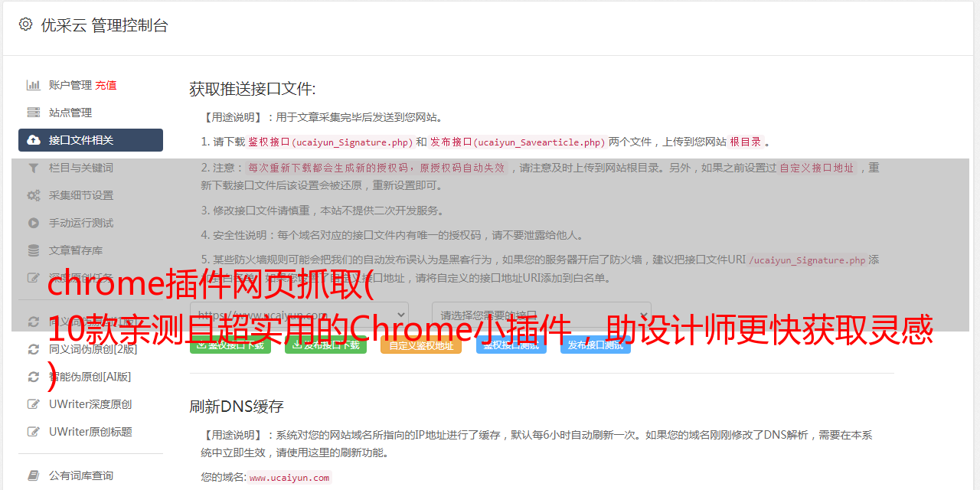Click the play icon beside 手动运行测试

point(34,223)
